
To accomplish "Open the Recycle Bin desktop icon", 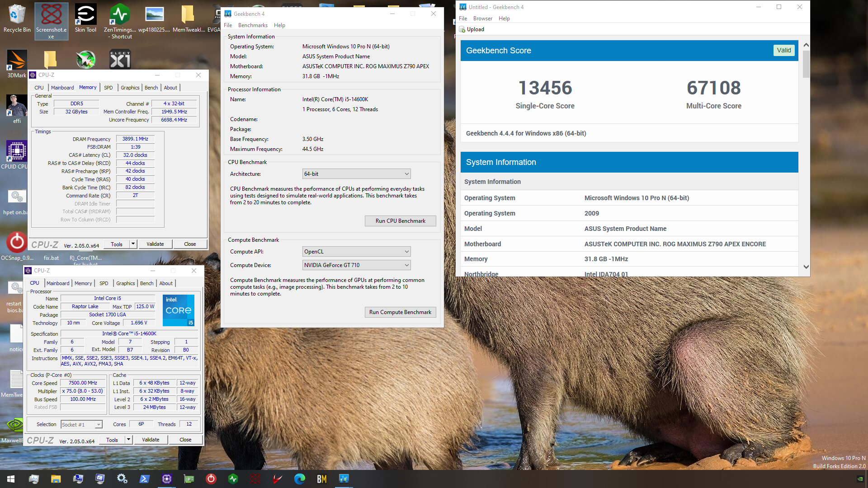I will [17, 19].
